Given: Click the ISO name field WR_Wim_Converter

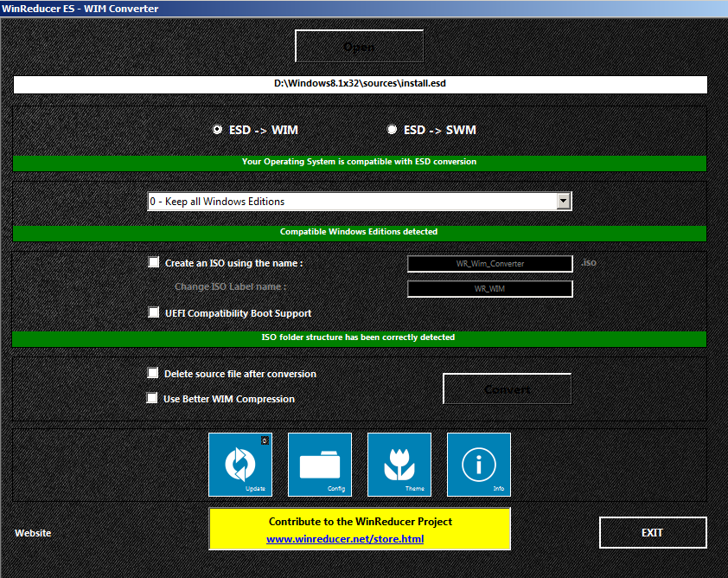Looking at the screenshot, I should point(490,263).
